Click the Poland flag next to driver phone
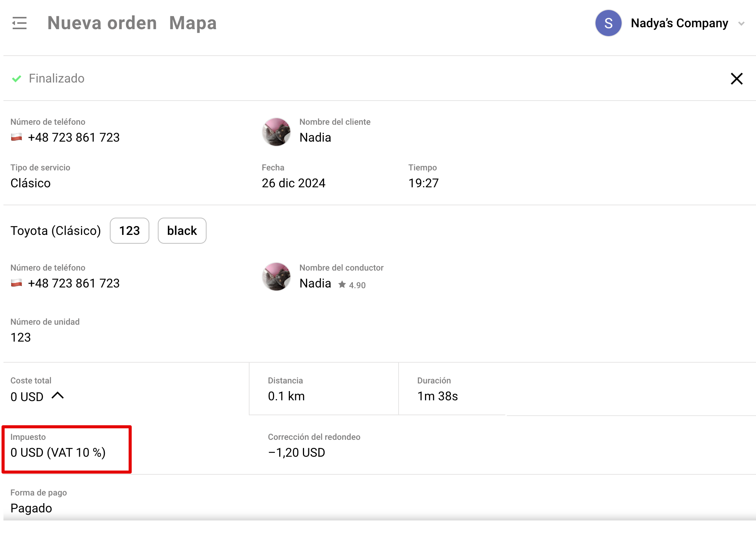The height and width of the screenshot is (545, 756). click(x=17, y=283)
